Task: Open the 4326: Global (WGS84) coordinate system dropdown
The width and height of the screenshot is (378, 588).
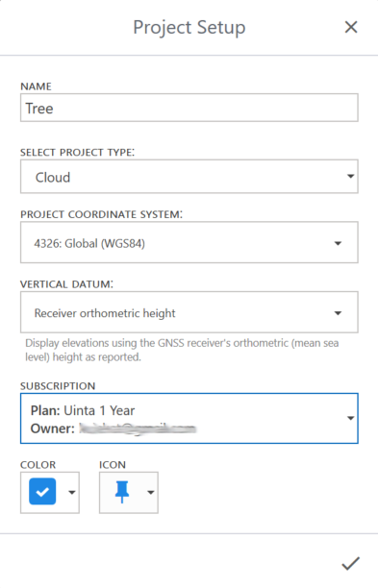Action: click(189, 242)
